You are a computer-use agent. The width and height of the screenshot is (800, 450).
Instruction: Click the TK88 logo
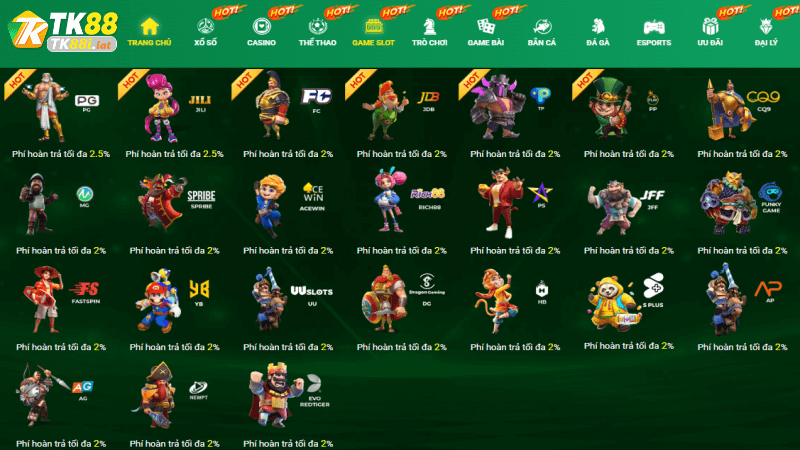63,32
